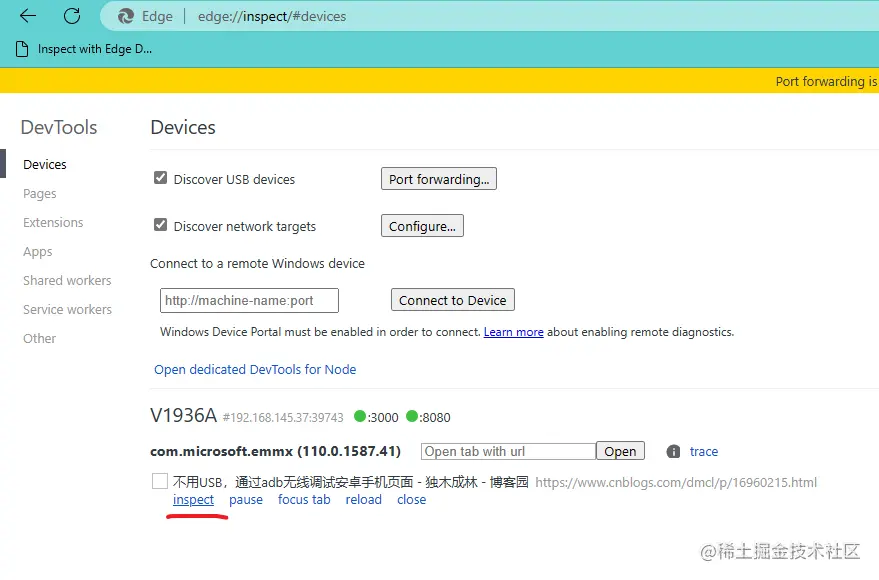This screenshot has height=580, width=879.
Task: Click the device address #192.168.145.37:39743
Action: coord(283,417)
